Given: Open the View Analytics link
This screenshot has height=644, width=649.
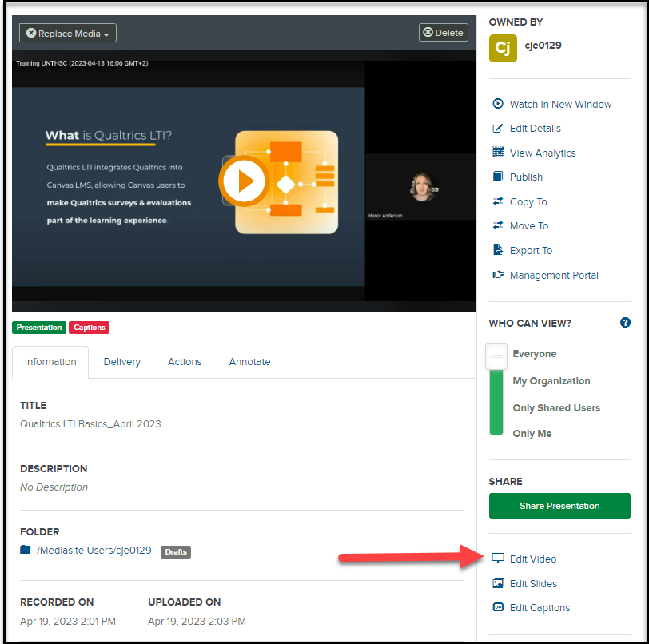Looking at the screenshot, I should tap(543, 153).
